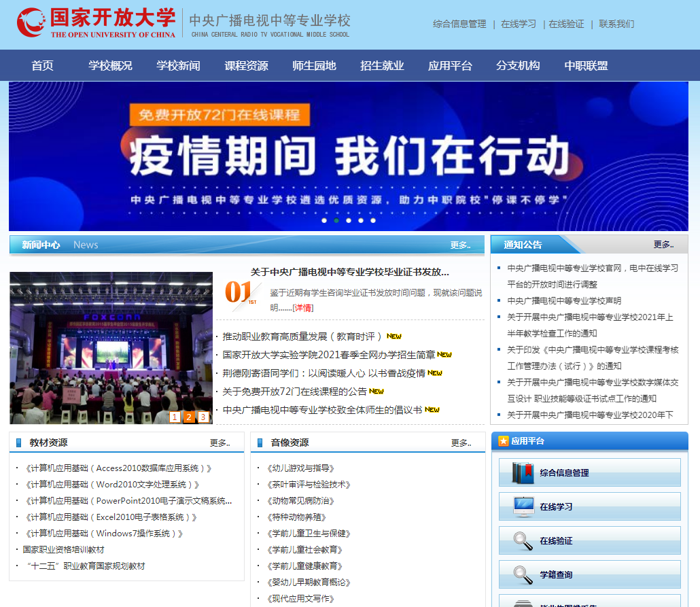Open video 《动物常见病防治》

click(x=300, y=501)
